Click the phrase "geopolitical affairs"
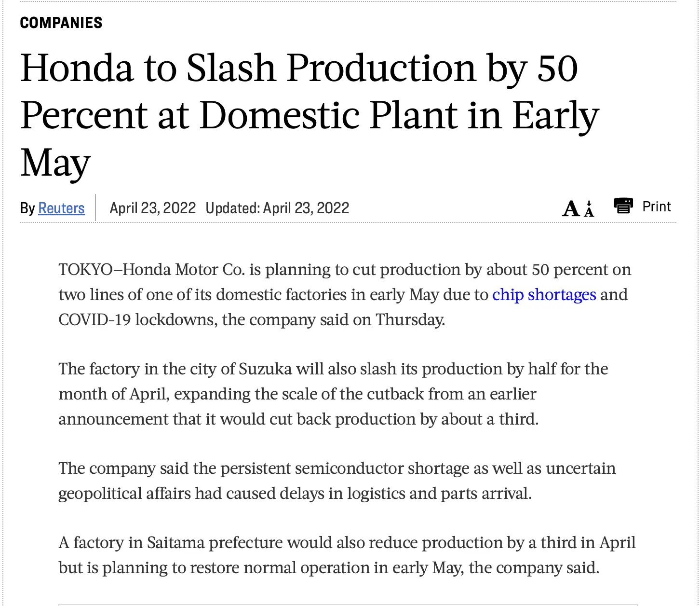Viewport: 700px width, 606px height. pos(124,494)
